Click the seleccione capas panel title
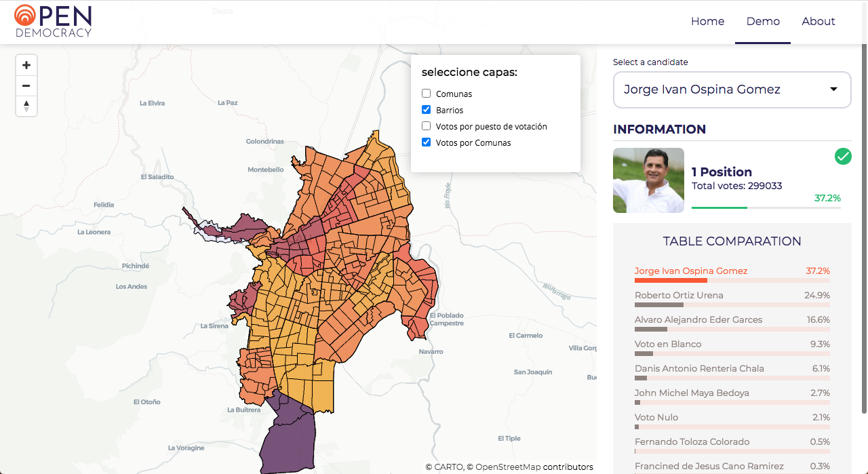The width and height of the screenshot is (868, 474). click(x=469, y=72)
